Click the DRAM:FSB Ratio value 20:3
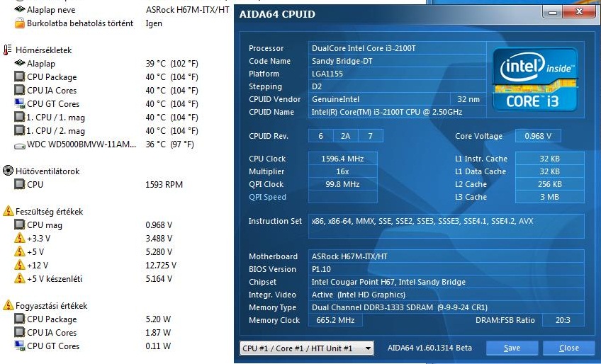This screenshot has height=364, width=601. tap(563, 320)
